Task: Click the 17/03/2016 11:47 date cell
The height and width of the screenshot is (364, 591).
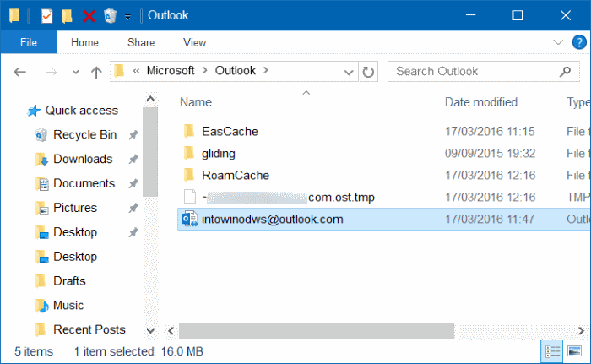Action: [490, 219]
